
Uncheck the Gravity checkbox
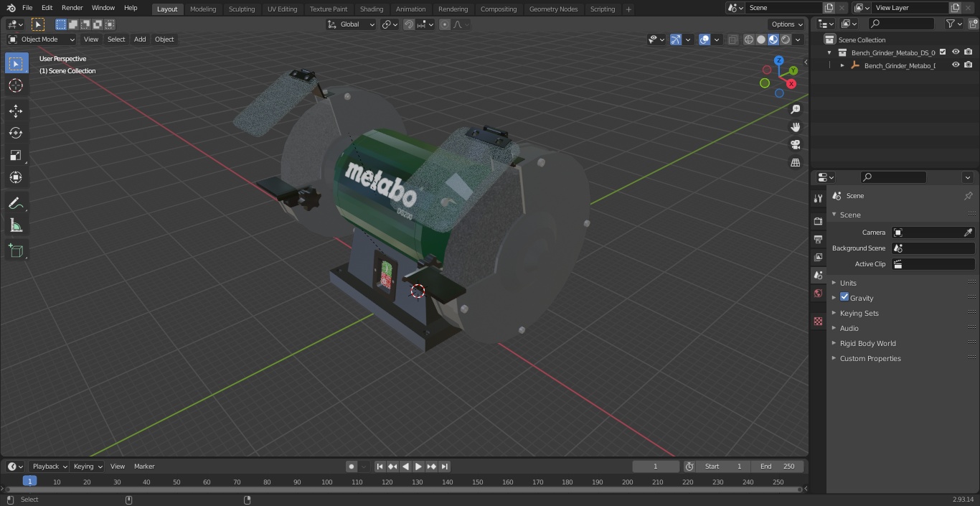tap(844, 297)
